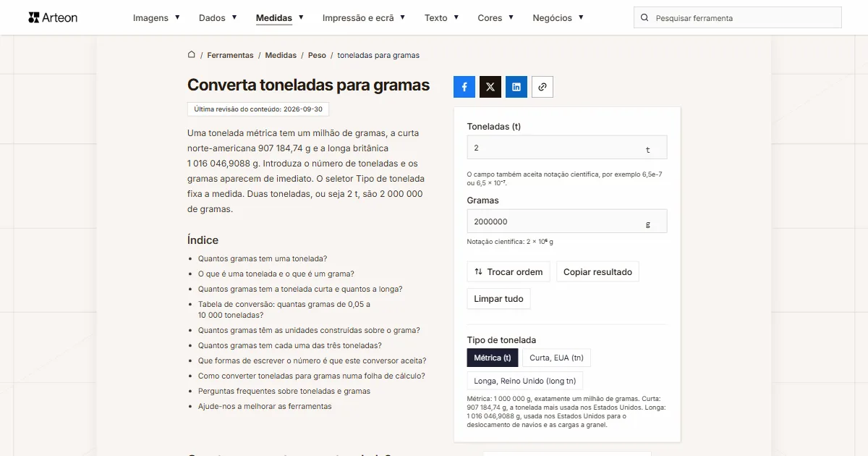The width and height of the screenshot is (868, 456).
Task: Click 'Converta toneladas para gramas' heading
Action: [308, 85]
